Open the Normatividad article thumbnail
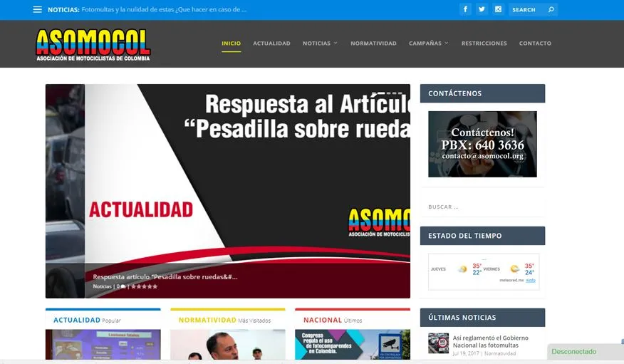This screenshot has height=364, width=624. pyautogui.click(x=228, y=345)
